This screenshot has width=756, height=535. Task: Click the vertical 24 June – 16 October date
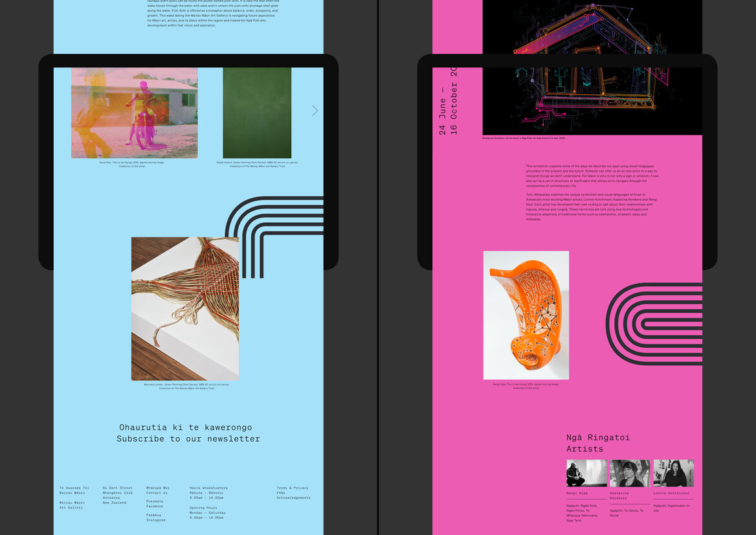coord(449,100)
